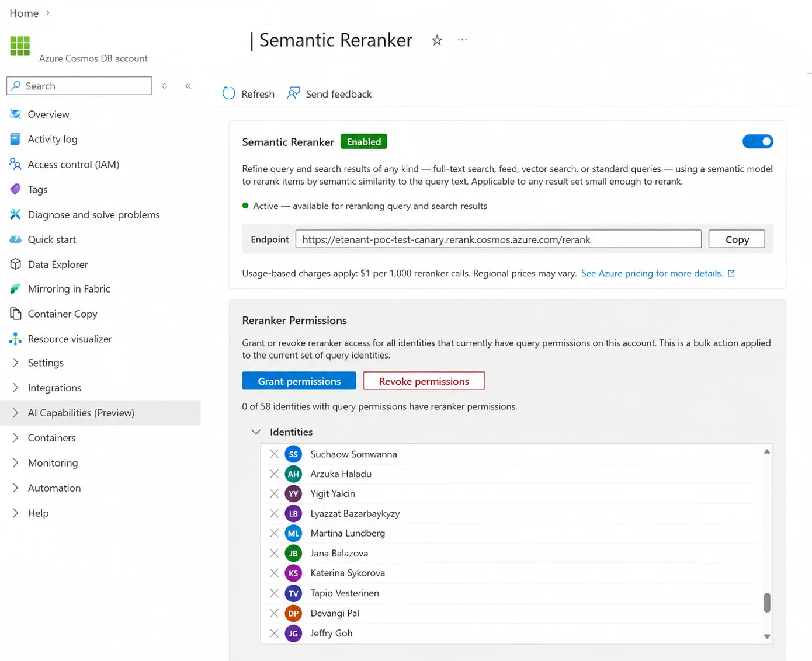
Task: Collapse the sidebar with double chevron
Action: point(188,86)
